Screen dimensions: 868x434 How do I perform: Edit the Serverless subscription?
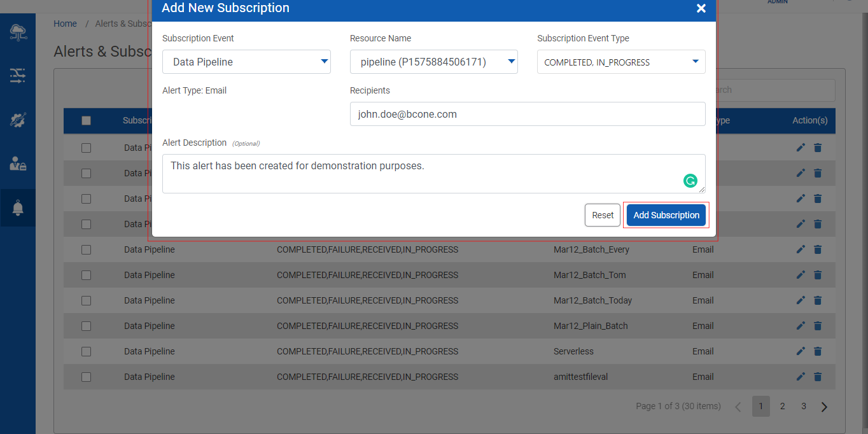pyautogui.click(x=801, y=351)
